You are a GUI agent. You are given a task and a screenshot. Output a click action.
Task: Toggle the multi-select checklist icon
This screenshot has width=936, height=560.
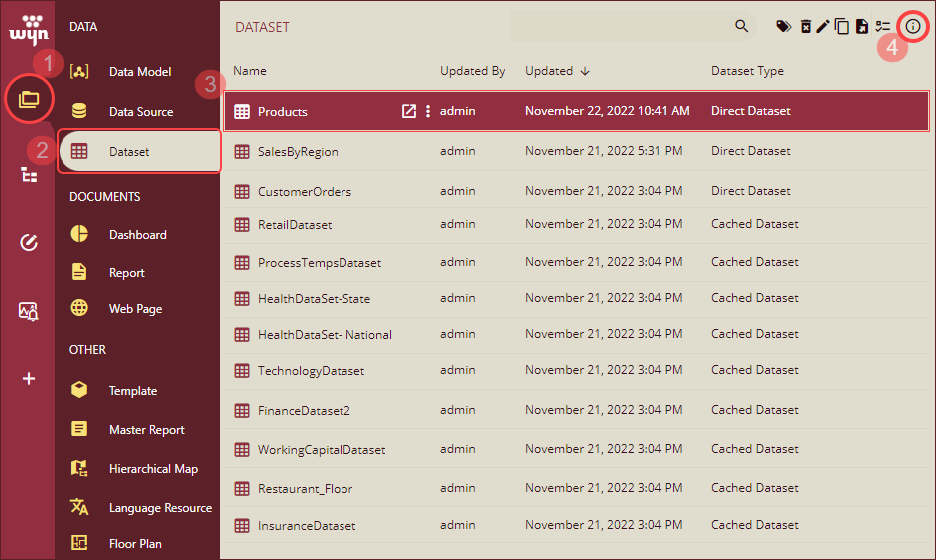(883, 26)
